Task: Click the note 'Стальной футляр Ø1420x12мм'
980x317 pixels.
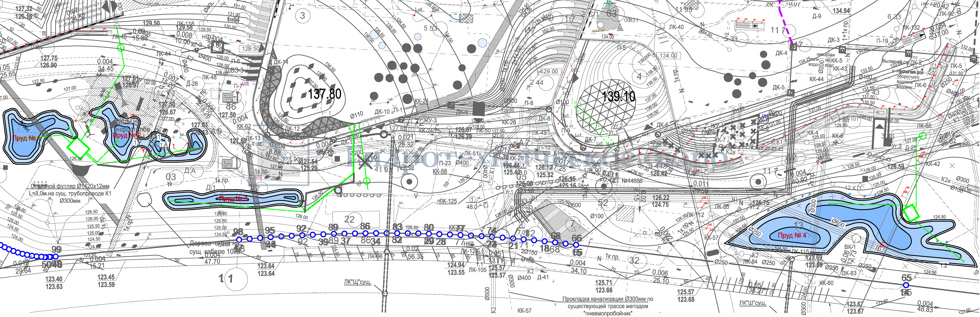Action: [x=70, y=186]
